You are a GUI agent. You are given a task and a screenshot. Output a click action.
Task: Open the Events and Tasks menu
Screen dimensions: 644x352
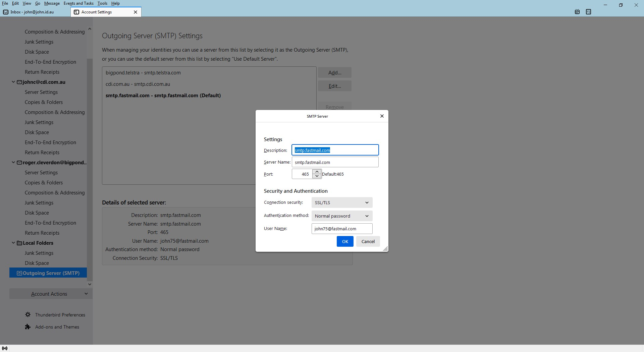tap(78, 3)
